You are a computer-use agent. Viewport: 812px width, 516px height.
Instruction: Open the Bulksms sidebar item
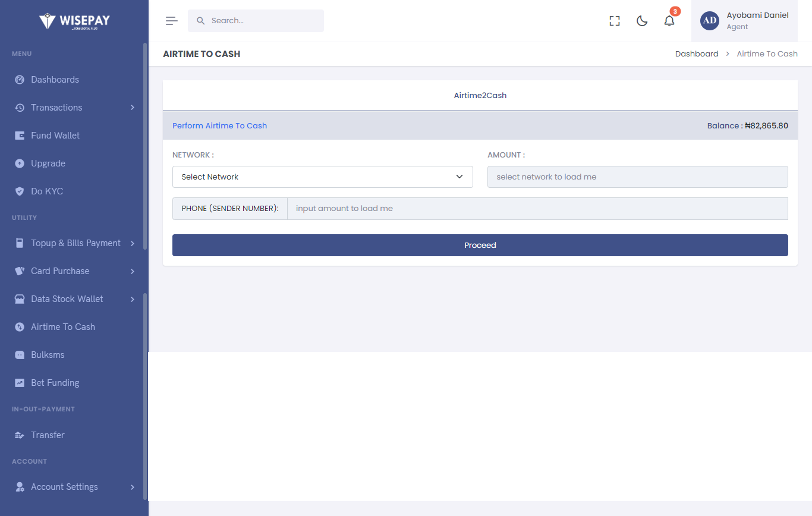tap(48, 355)
